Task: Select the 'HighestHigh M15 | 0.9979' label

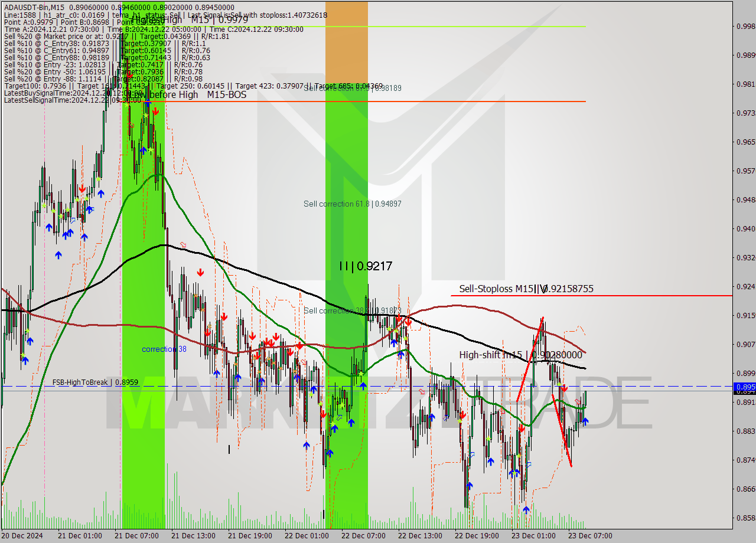Action: (x=189, y=19)
